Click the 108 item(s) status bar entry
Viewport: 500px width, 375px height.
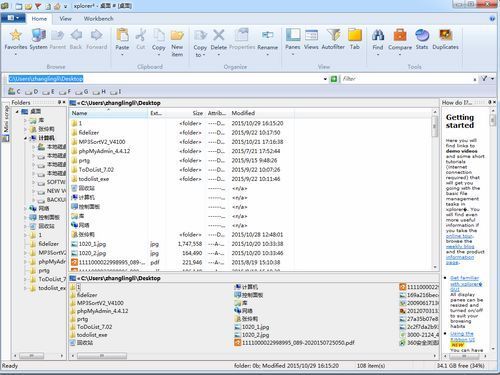pyautogui.click(x=371, y=366)
